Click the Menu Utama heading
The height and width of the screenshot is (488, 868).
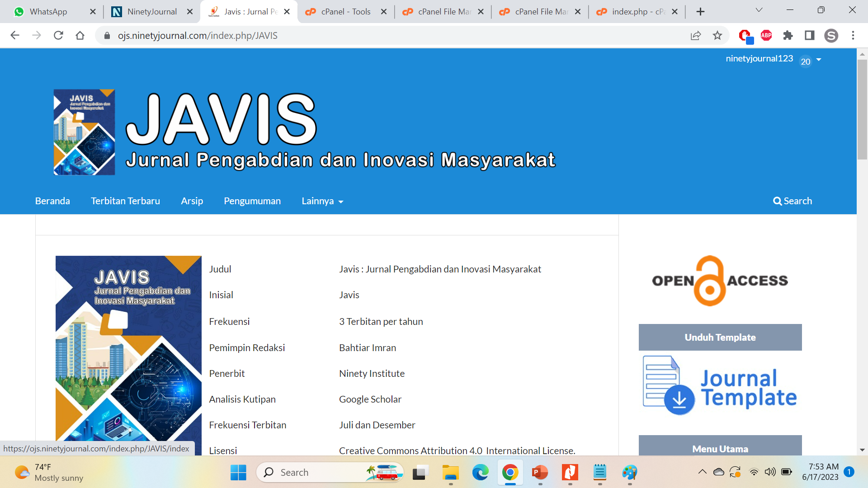(x=720, y=446)
